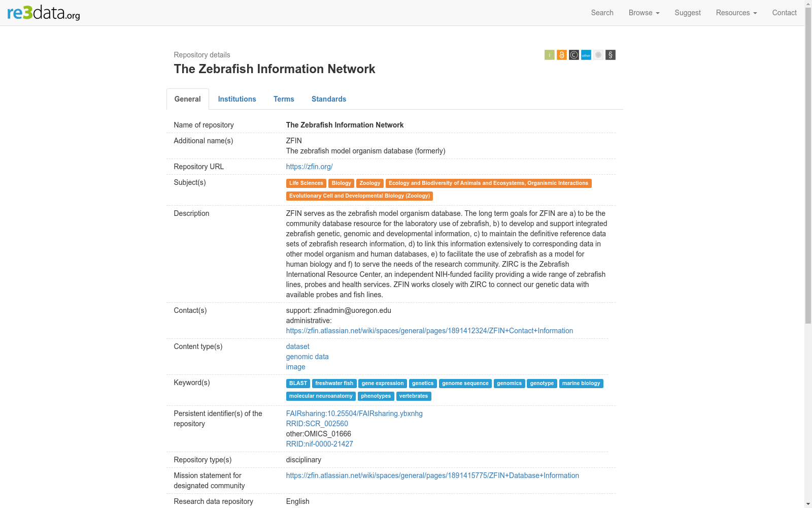812x508 pixels.
Task: Click the marine biology keyword tag
Action: [x=581, y=384]
